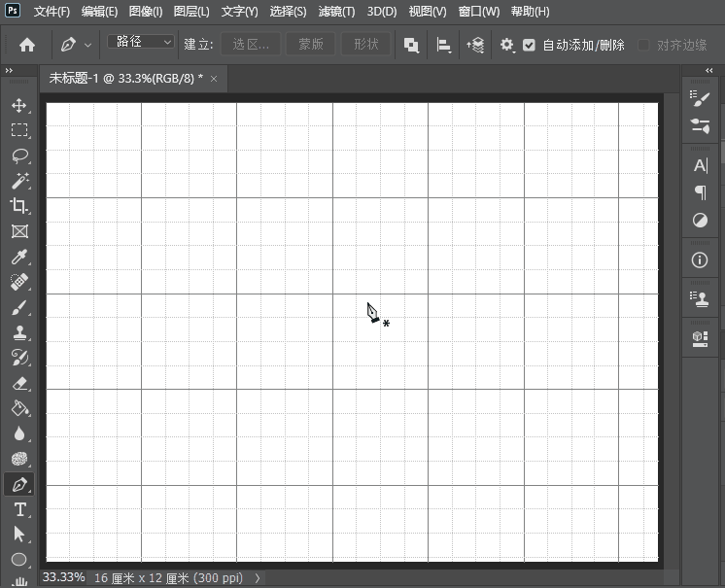Open the Info panel icon

[x=700, y=259]
